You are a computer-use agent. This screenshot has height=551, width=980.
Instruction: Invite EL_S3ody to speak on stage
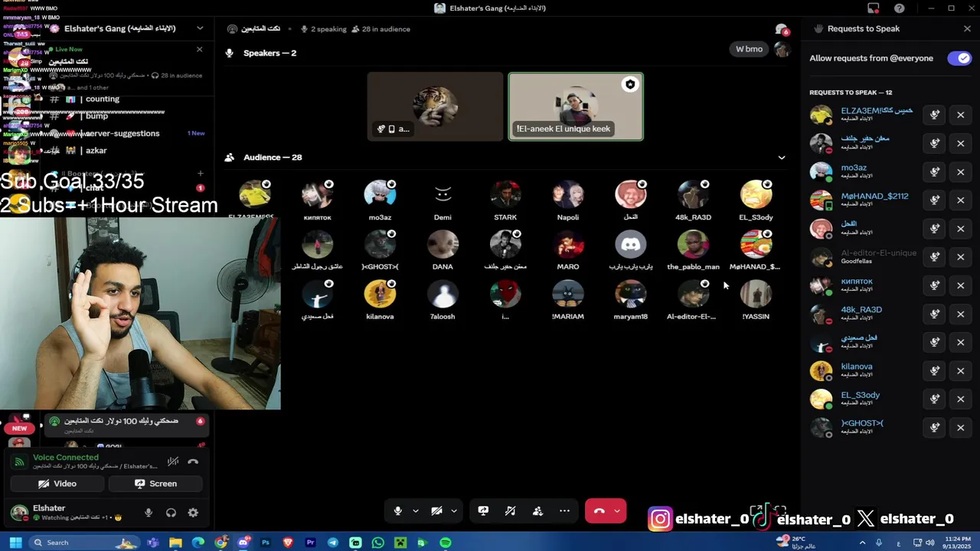pos(934,399)
